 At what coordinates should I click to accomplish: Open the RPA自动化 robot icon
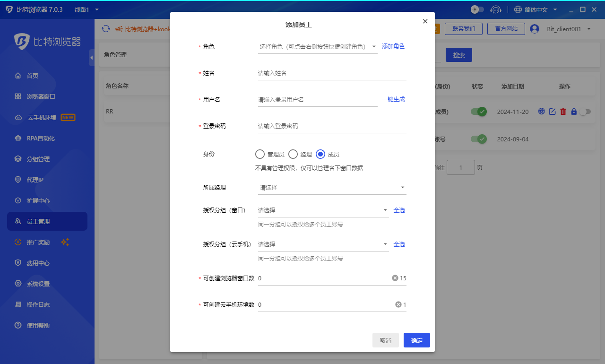pyautogui.click(x=18, y=138)
